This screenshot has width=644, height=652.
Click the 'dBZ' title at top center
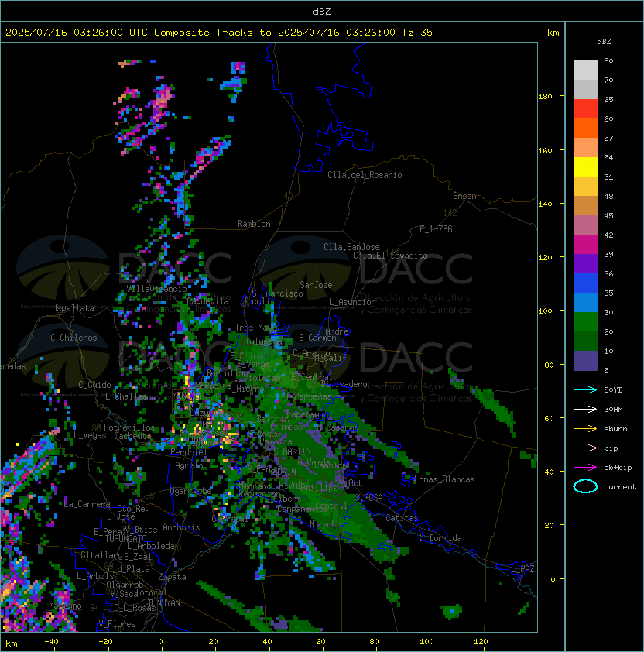point(322,12)
